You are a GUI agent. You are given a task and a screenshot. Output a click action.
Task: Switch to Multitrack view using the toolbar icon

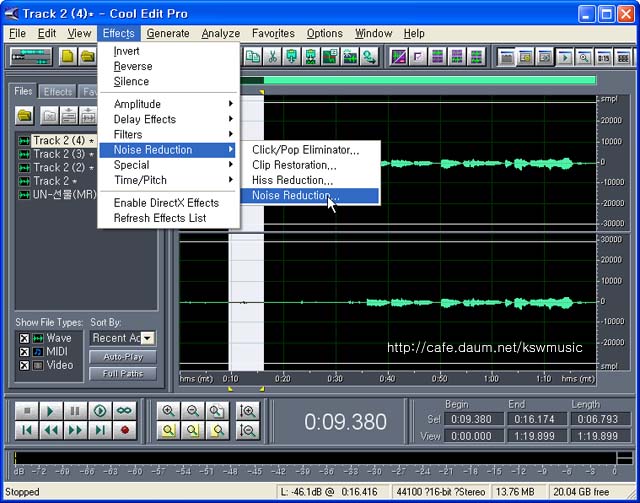(x=31, y=57)
